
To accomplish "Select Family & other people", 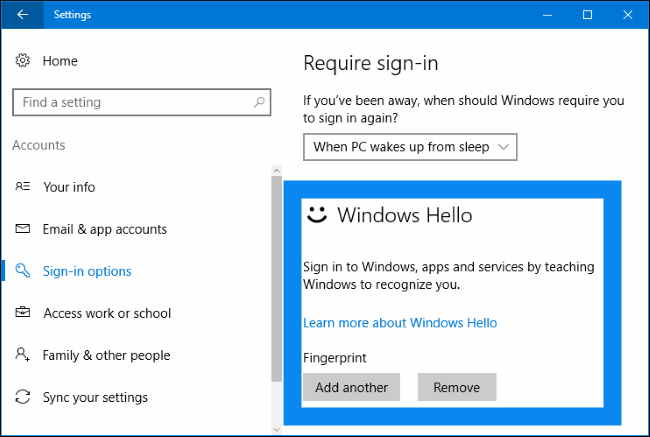I will pos(106,355).
